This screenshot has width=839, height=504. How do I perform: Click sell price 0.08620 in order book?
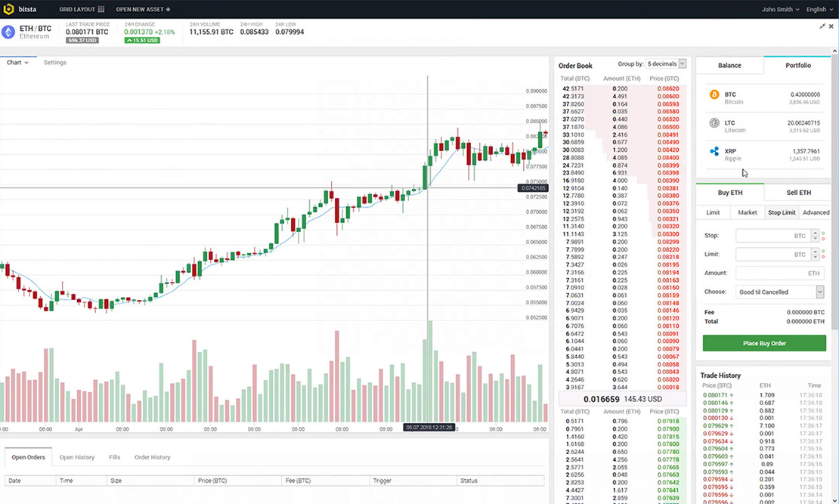[x=667, y=89]
